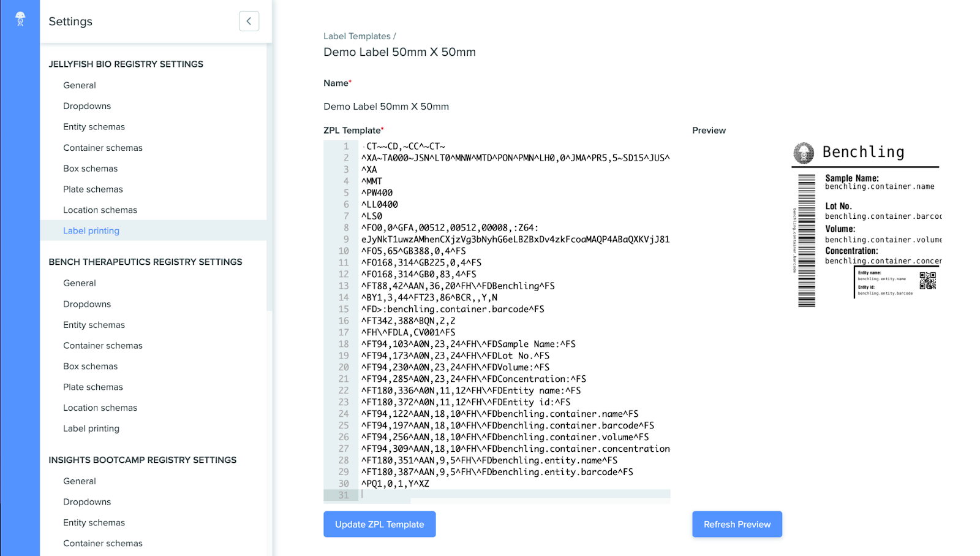Open Dropdowns under Bench Therapeutics Registry Settings
980x556 pixels.
(87, 304)
